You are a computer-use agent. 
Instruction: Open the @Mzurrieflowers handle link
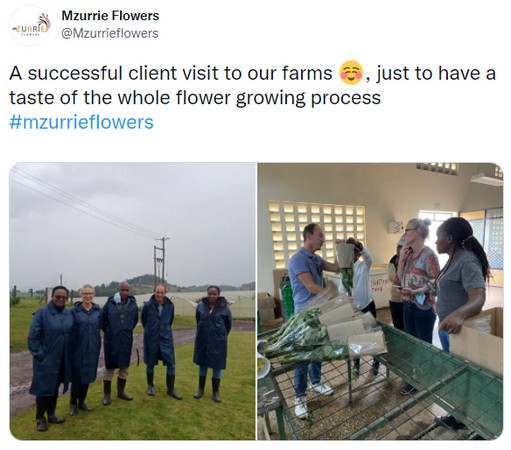pos(110,33)
